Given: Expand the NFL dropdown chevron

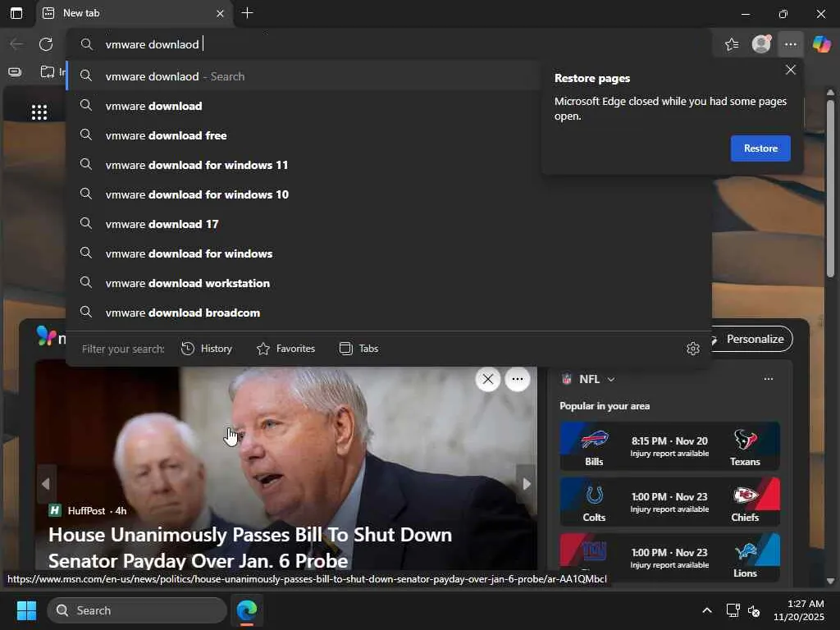Looking at the screenshot, I should click(610, 379).
